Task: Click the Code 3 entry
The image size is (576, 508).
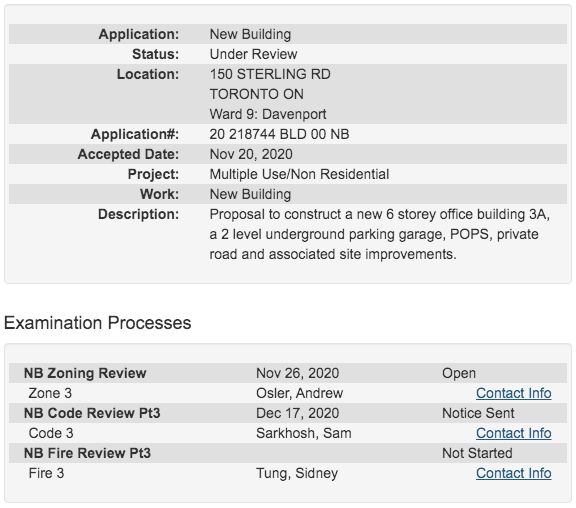Action: click(51, 433)
